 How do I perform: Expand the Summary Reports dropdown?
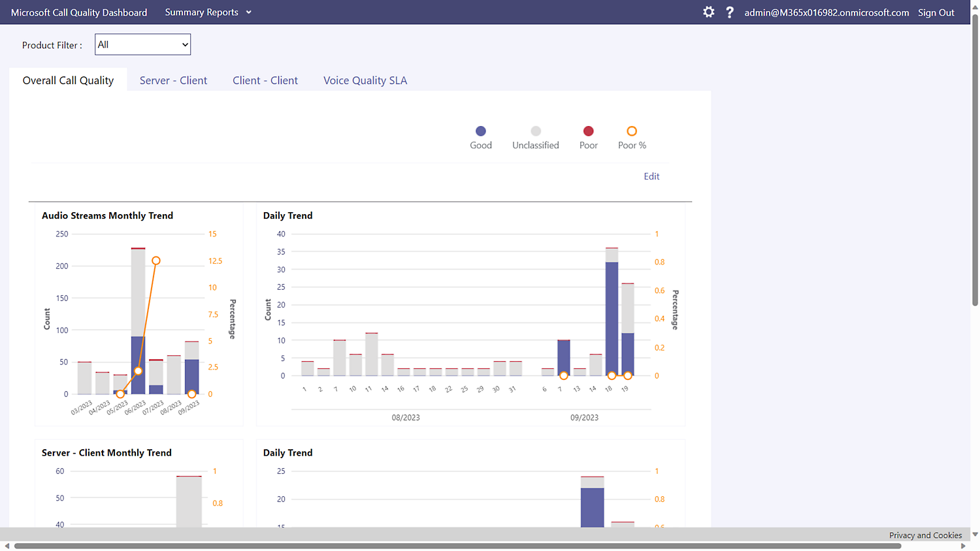208,12
